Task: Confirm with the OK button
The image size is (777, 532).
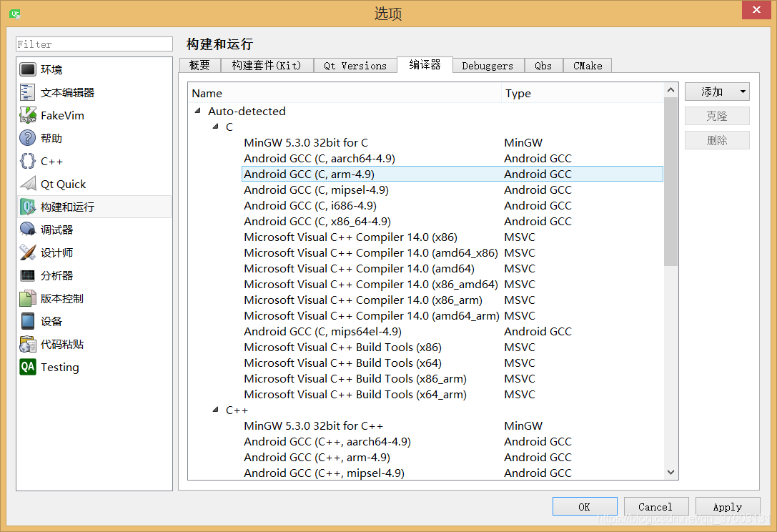Action: pos(585,507)
